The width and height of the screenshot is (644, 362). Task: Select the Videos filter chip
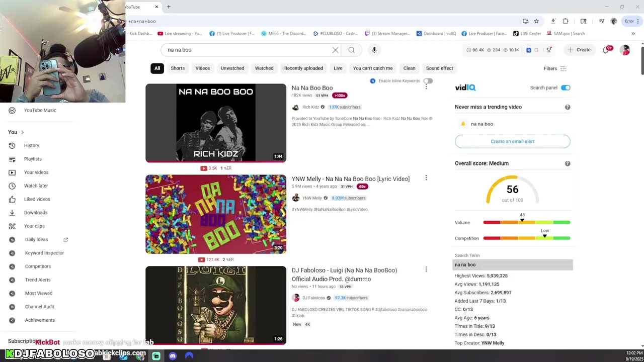203,68
